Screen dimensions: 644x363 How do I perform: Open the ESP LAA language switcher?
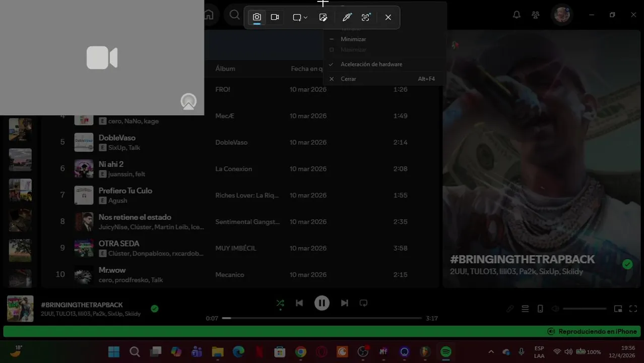[x=539, y=351]
